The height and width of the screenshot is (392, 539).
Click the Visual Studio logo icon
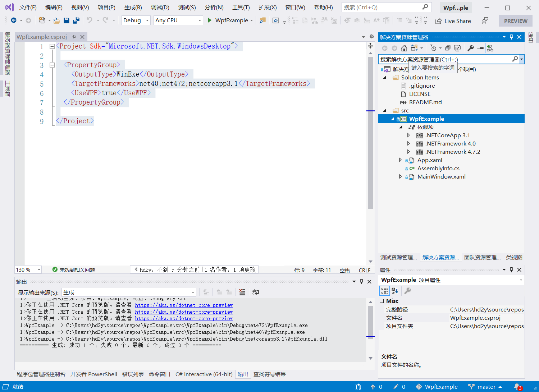coord(10,7)
